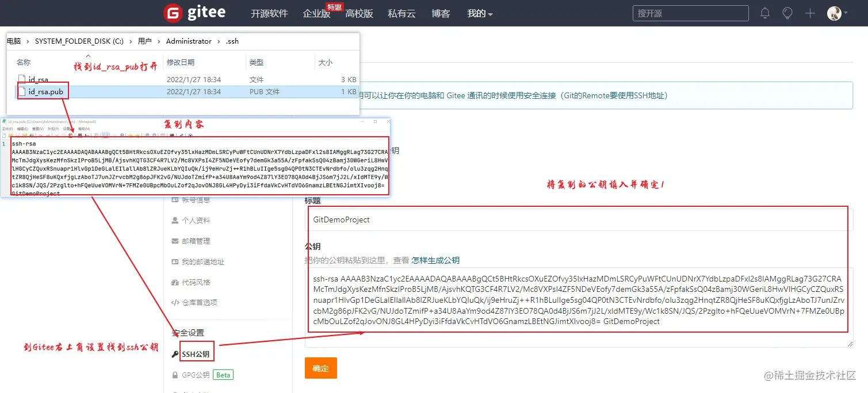Viewport: 868px width, 393px height.
Task: Click Administrator in Explorer breadcrumb
Action: coord(189,41)
